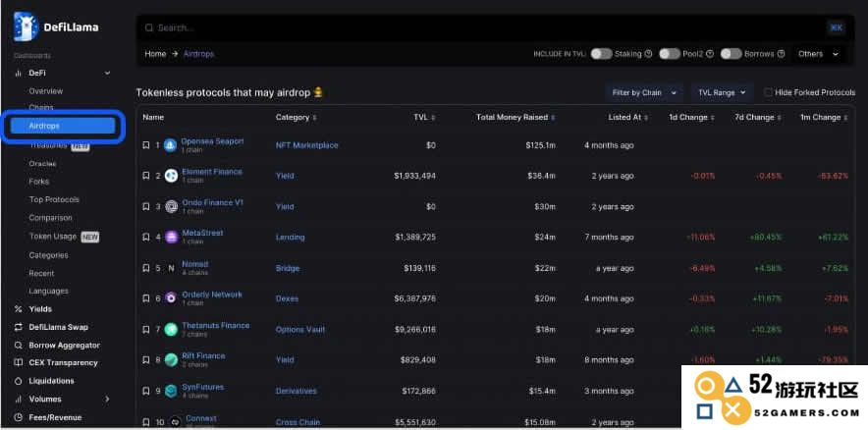Open NFT Marketplace category link
The width and height of the screenshot is (868, 430).
306,145
